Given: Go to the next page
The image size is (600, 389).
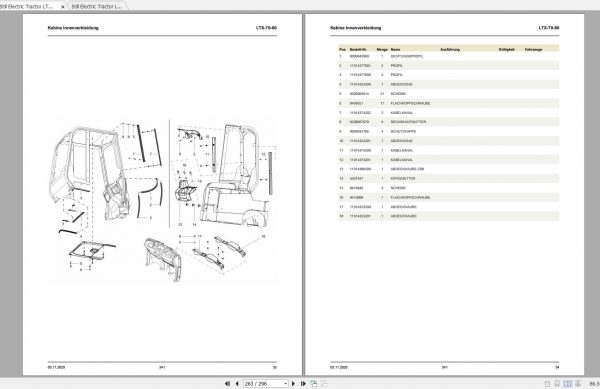Looking at the screenshot, I should click(x=293, y=383).
